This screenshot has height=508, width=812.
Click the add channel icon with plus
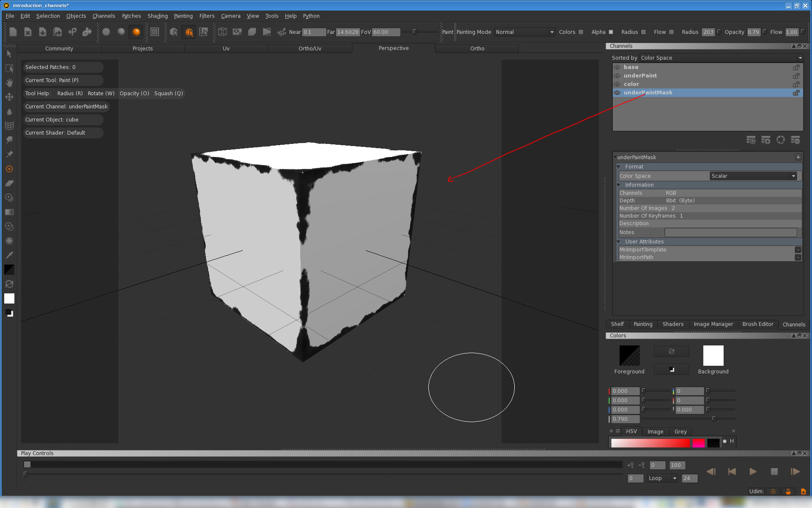766,140
